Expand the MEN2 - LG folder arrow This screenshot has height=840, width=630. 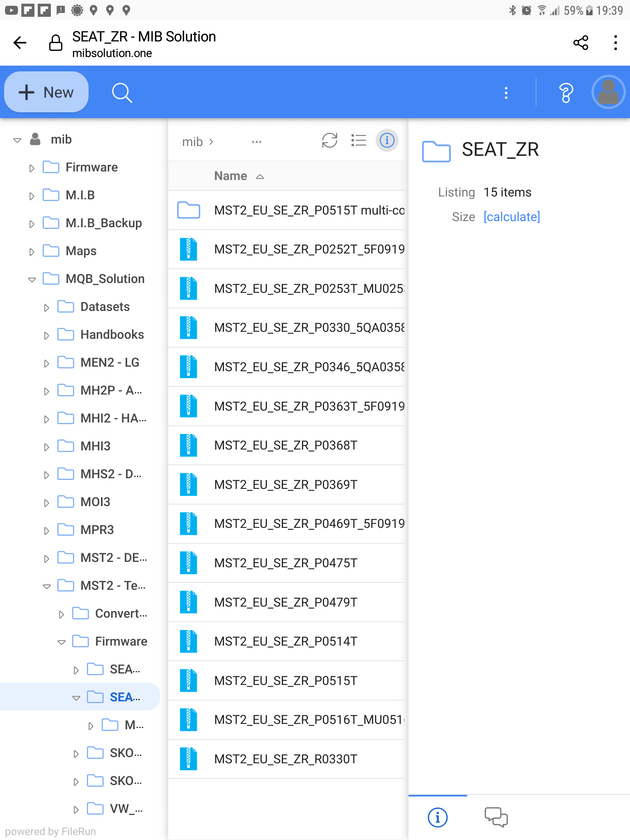pyautogui.click(x=46, y=363)
